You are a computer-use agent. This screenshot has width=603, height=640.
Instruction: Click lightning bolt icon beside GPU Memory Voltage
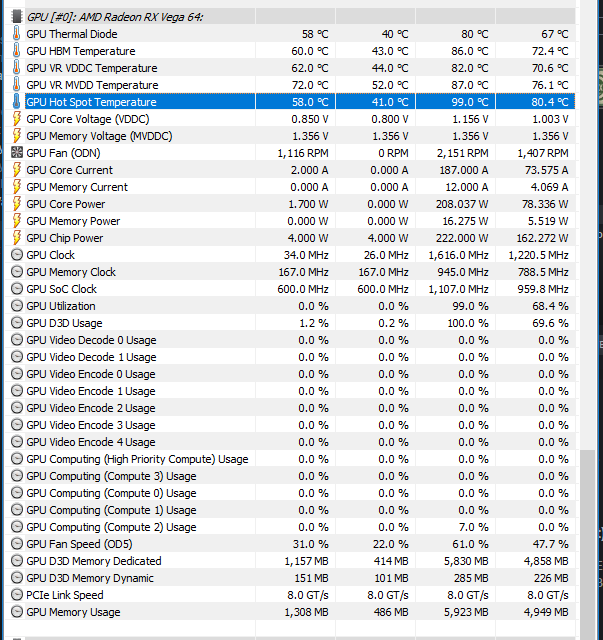point(16,136)
